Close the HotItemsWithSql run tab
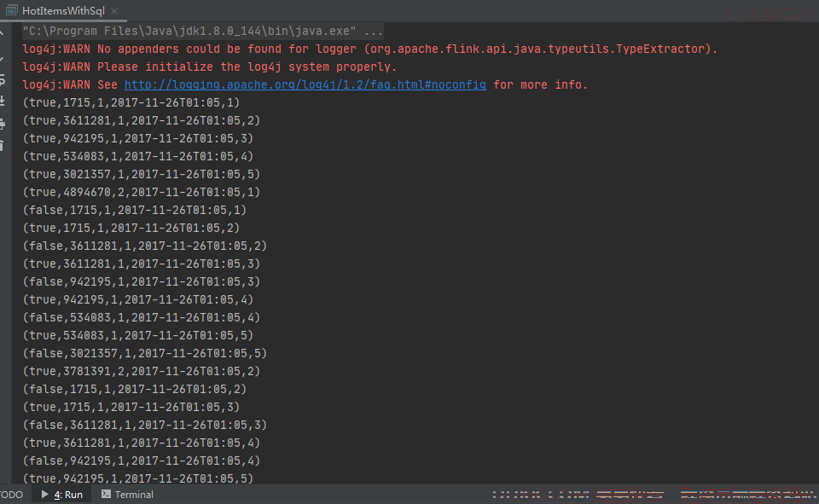Screen dimensions: 819x504 [x=114, y=11]
